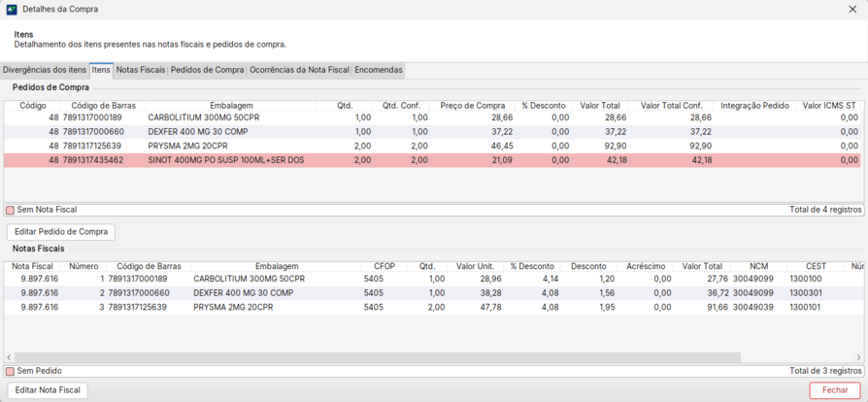Select the Pedidos de Compra tab

[208, 70]
